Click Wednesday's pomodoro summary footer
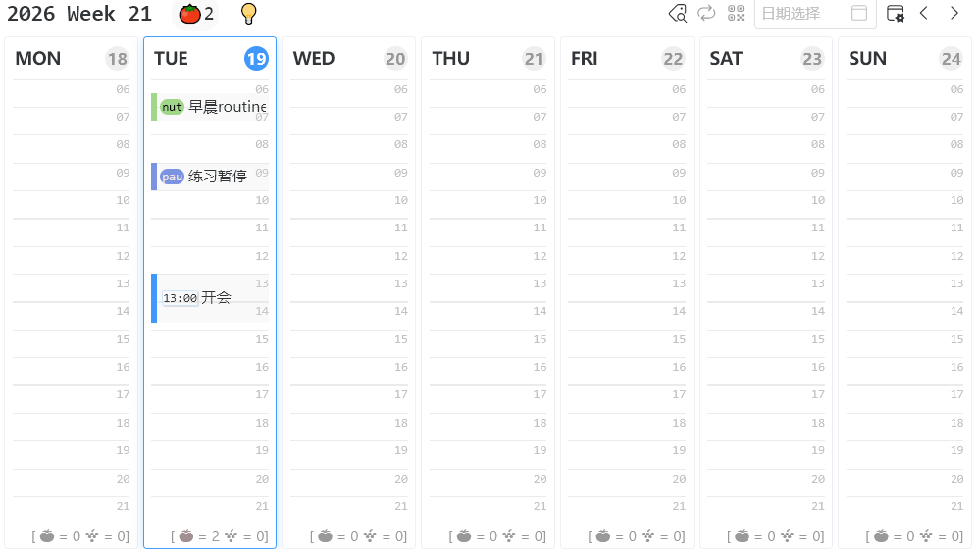The image size is (980, 560). (x=358, y=536)
